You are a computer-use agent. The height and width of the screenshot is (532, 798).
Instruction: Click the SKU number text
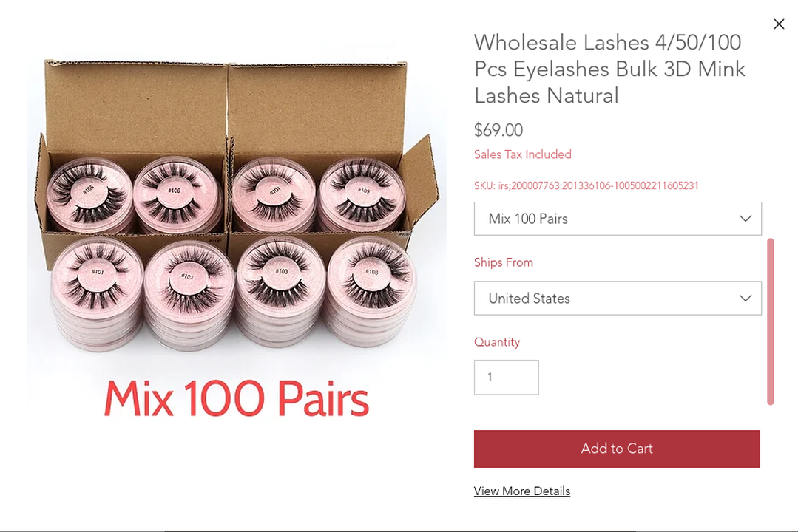pos(586,185)
